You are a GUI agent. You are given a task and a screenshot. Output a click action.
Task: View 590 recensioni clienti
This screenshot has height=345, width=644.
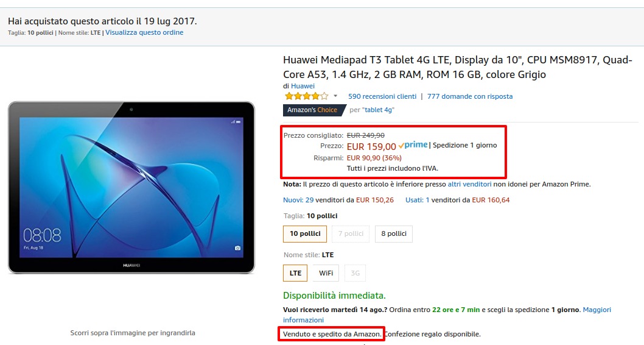382,96
